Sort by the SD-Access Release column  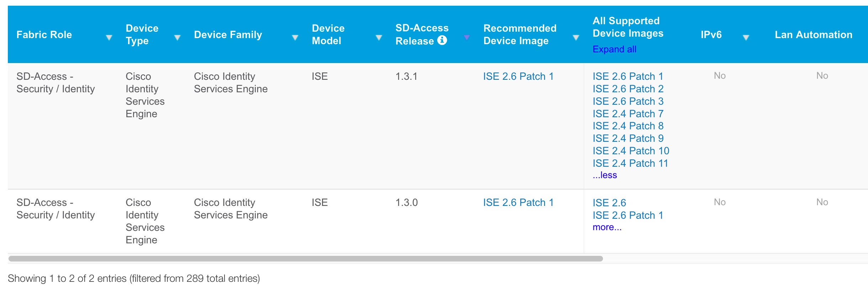coord(468,37)
